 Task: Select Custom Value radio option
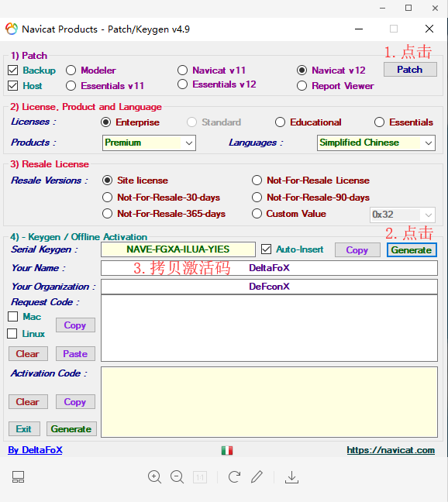[257, 214]
